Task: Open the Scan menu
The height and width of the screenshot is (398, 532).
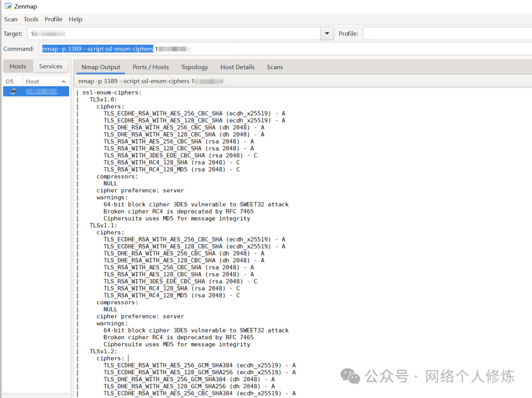Action: tap(11, 19)
